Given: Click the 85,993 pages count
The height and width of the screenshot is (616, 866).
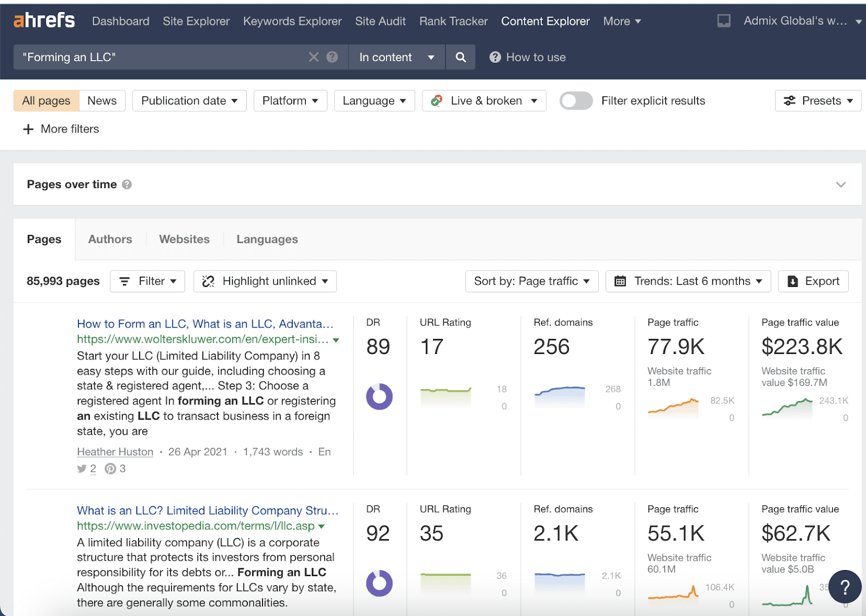Looking at the screenshot, I should point(63,281).
